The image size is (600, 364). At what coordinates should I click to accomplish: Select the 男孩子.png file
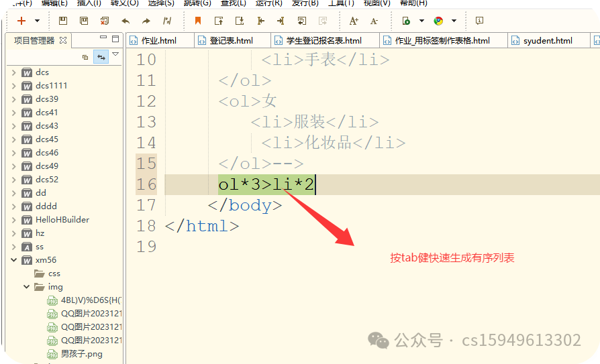point(81,354)
